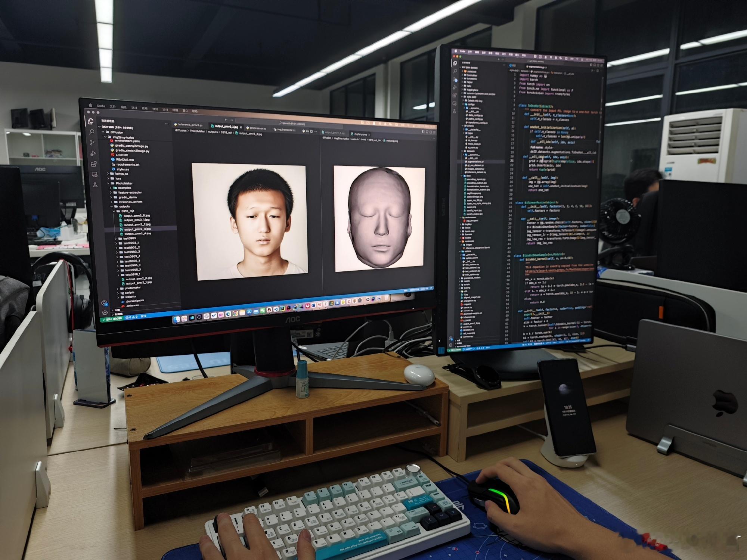The width and height of the screenshot is (747, 560).
Task: Open Source Control with badge on right monitor
Action: pyautogui.click(x=456, y=80)
